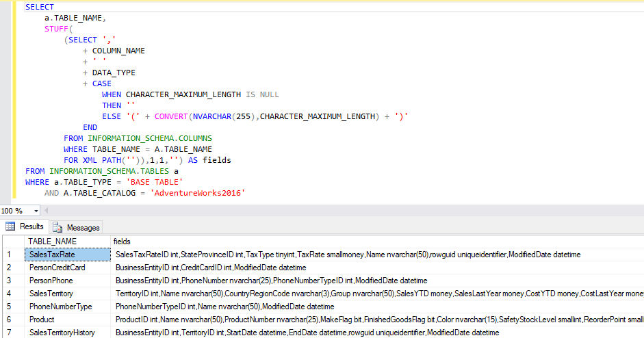Select the SalesTaxRate table name cell
The height and width of the screenshot is (338, 644).
pyautogui.click(x=67, y=255)
